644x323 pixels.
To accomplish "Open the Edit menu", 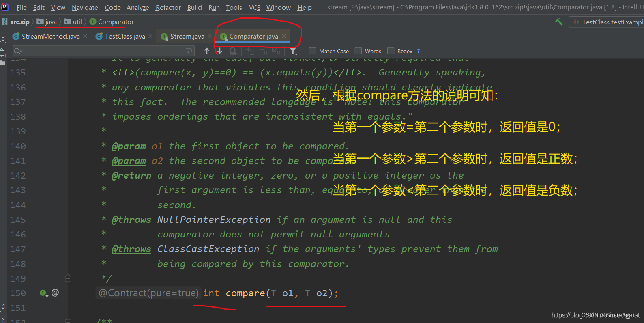I will pos(39,7).
